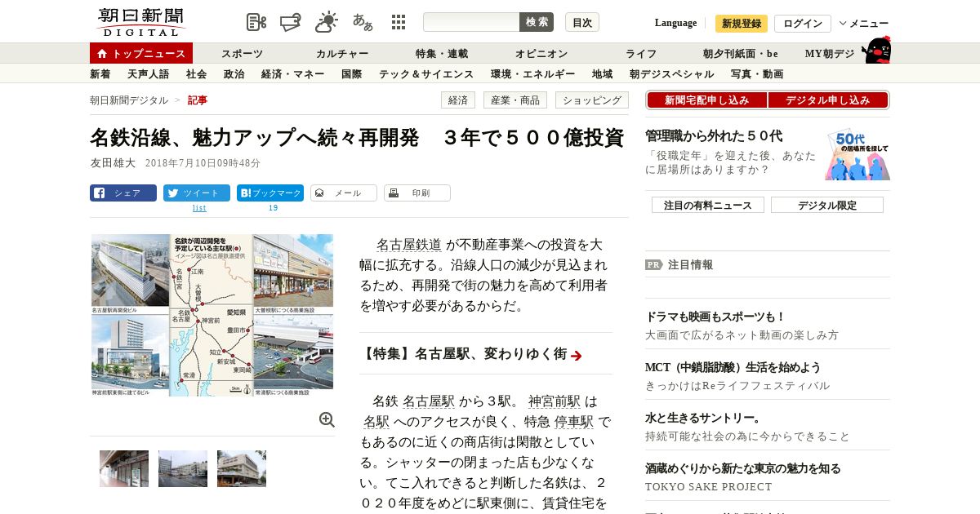This screenshot has height=514, width=980.
Task: Expand the メニュー dropdown
Action: tap(864, 24)
